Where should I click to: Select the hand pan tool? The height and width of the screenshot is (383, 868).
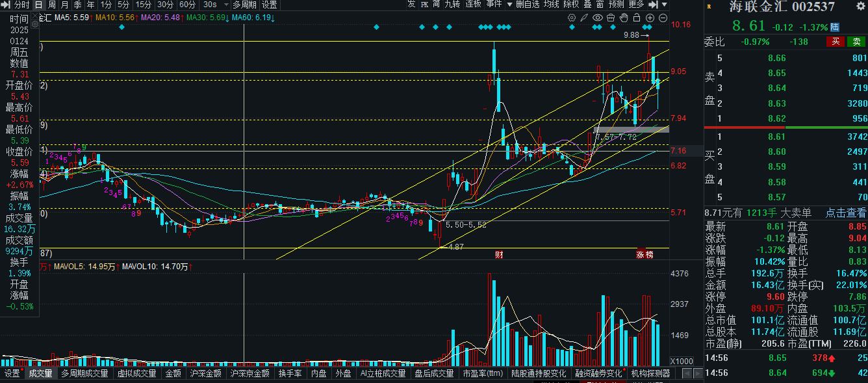[x=624, y=18]
